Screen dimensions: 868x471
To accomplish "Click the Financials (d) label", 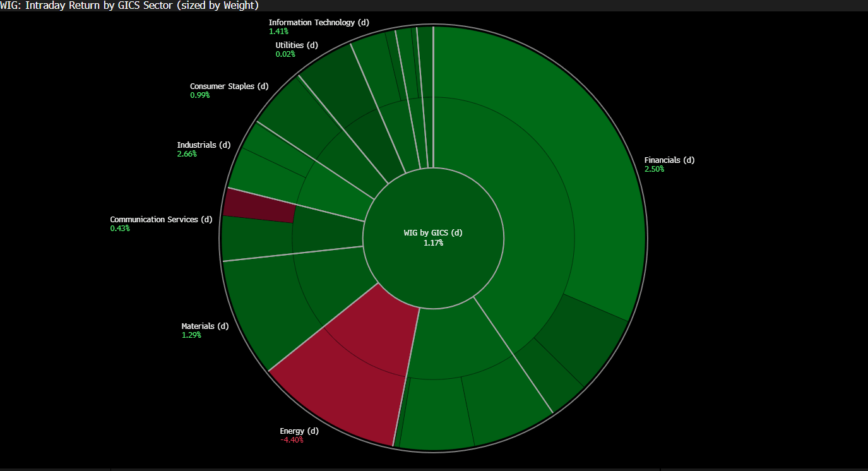I will (669, 160).
